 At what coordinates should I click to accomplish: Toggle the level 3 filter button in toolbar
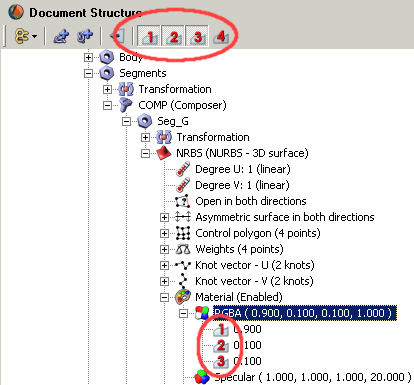197,36
